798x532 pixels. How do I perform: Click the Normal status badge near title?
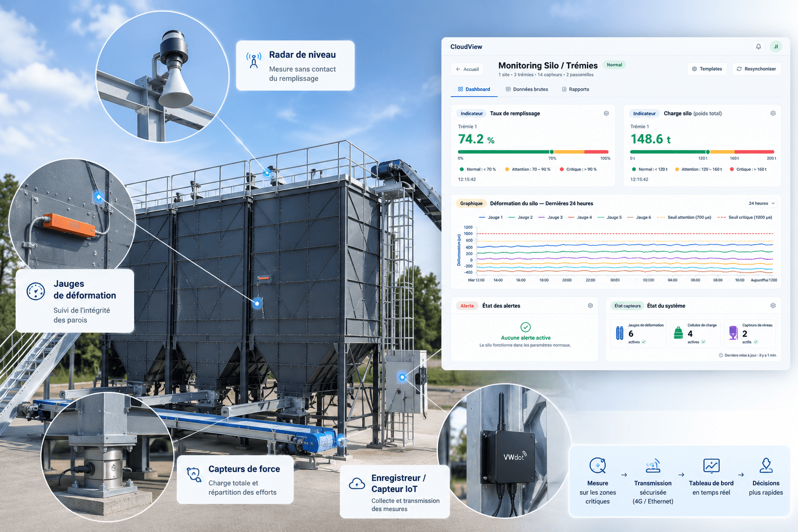click(x=614, y=65)
